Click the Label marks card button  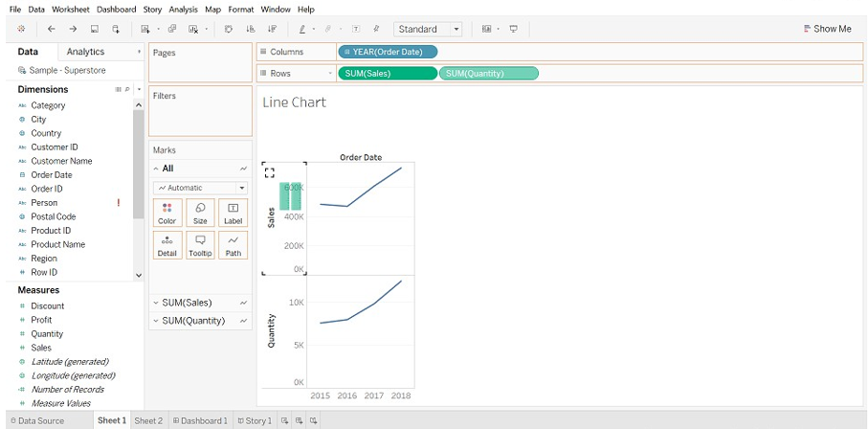pyautogui.click(x=234, y=214)
